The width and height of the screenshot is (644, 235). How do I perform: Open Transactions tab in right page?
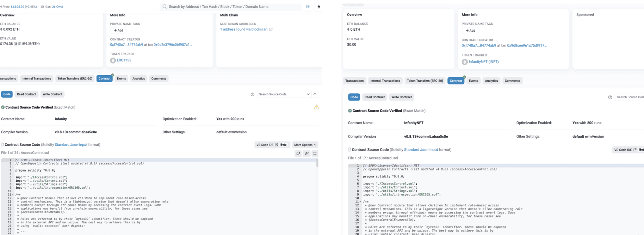tap(354, 81)
